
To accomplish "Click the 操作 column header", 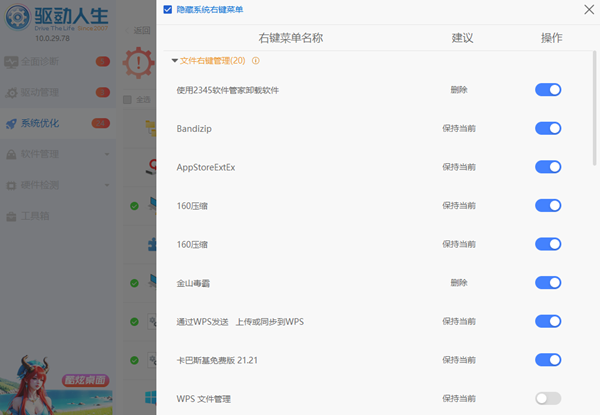I will tap(551, 38).
